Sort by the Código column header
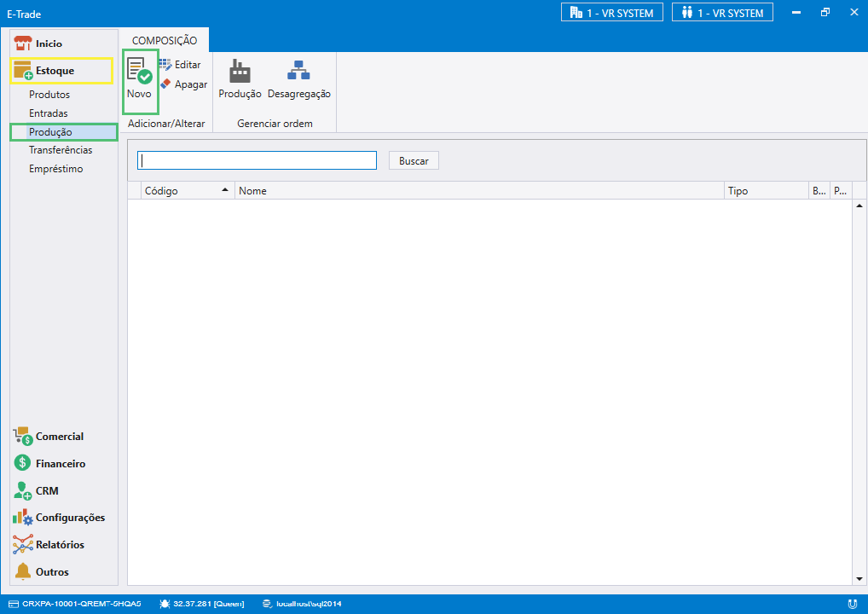The width and height of the screenshot is (868, 614). coord(188,190)
